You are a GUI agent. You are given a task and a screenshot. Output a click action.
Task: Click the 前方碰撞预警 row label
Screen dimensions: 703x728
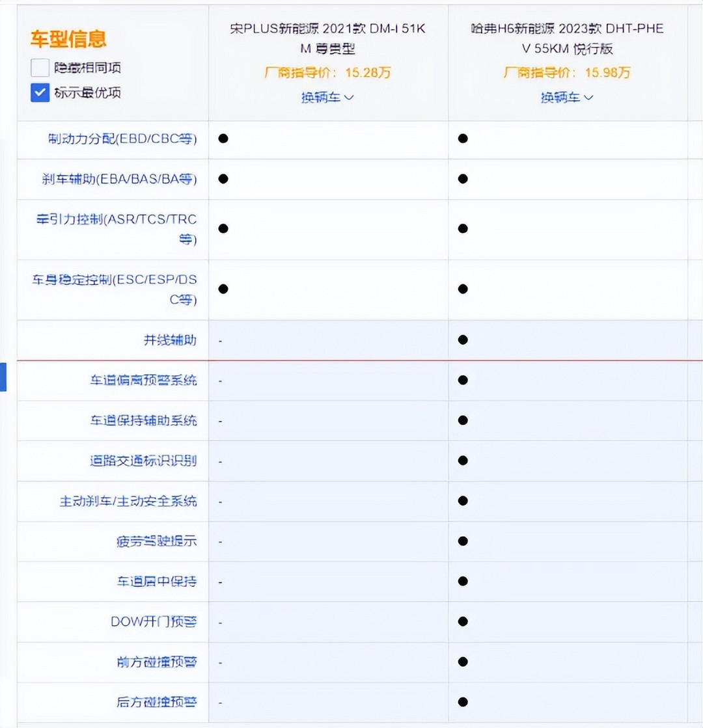click(x=157, y=662)
